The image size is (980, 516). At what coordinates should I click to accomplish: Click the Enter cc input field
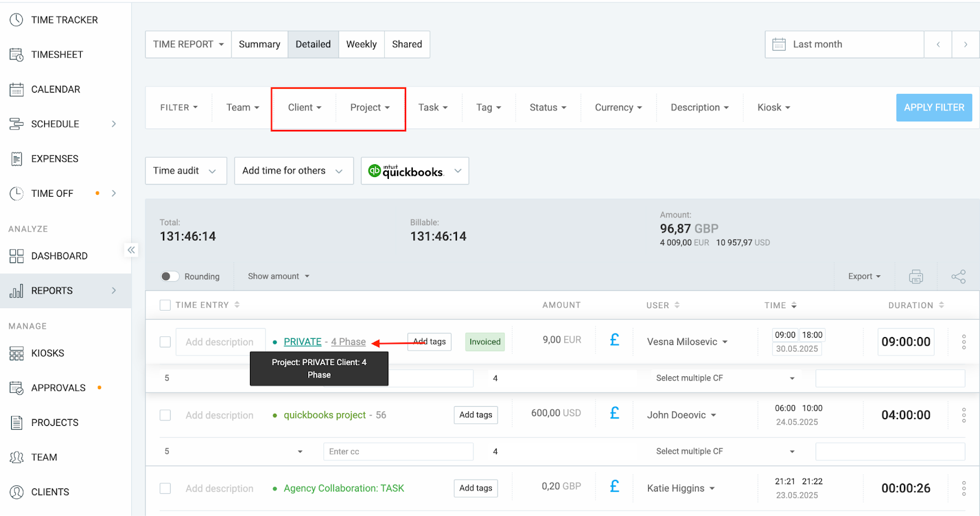pos(398,452)
